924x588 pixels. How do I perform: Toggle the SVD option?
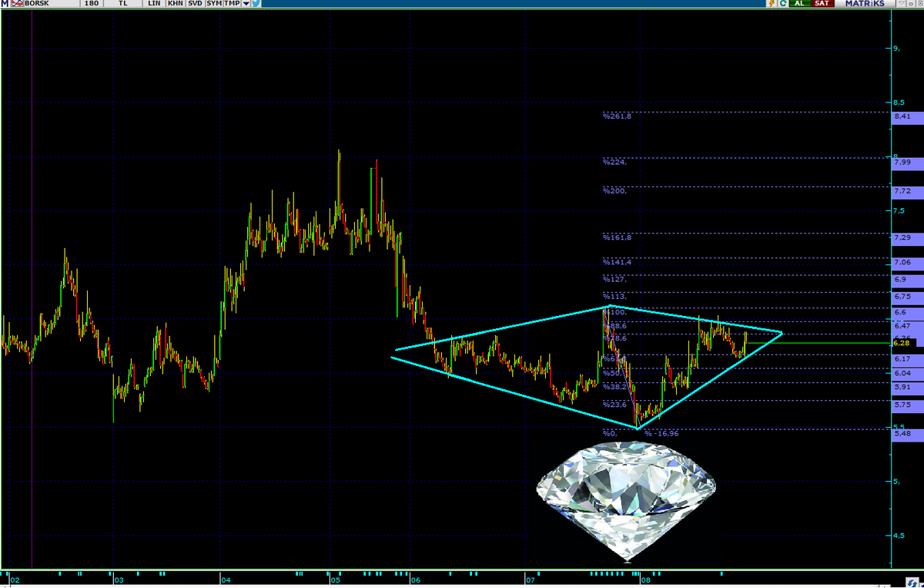tap(195, 4)
